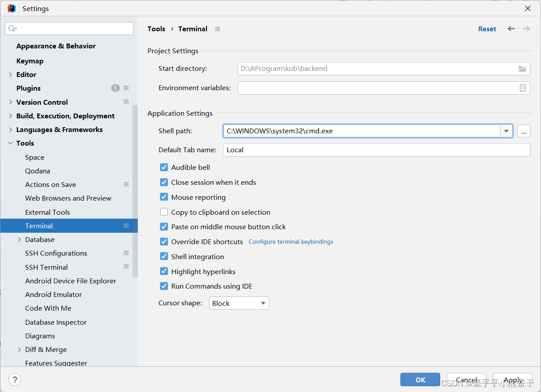Screen dimensions: 541x392
Task: Click the back arrow navigation icon
Action: (x=511, y=29)
